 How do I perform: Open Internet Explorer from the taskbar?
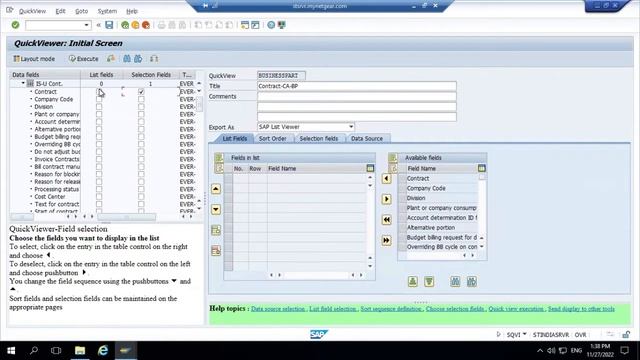[103, 350]
